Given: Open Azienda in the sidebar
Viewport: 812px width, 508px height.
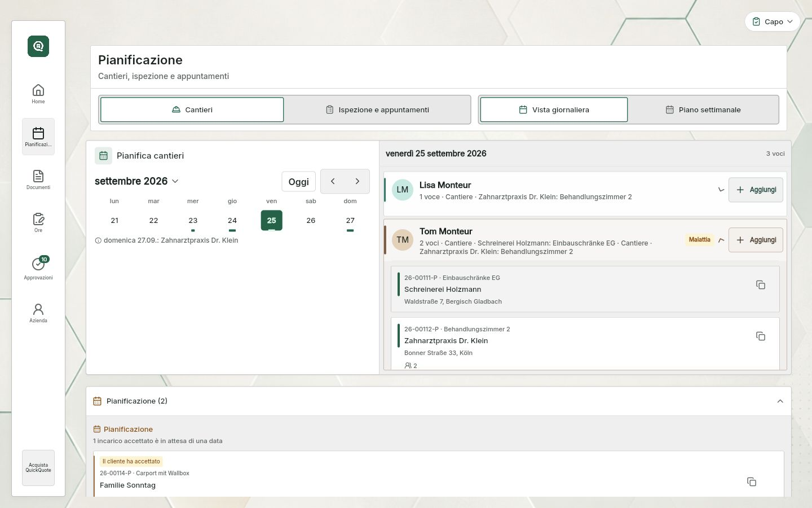Looking at the screenshot, I should tap(38, 313).
